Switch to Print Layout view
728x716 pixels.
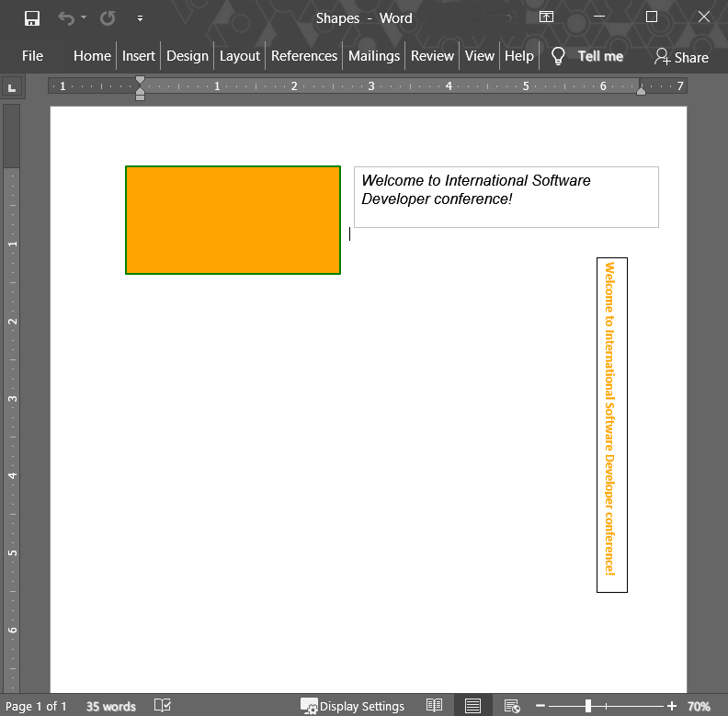[472, 706]
